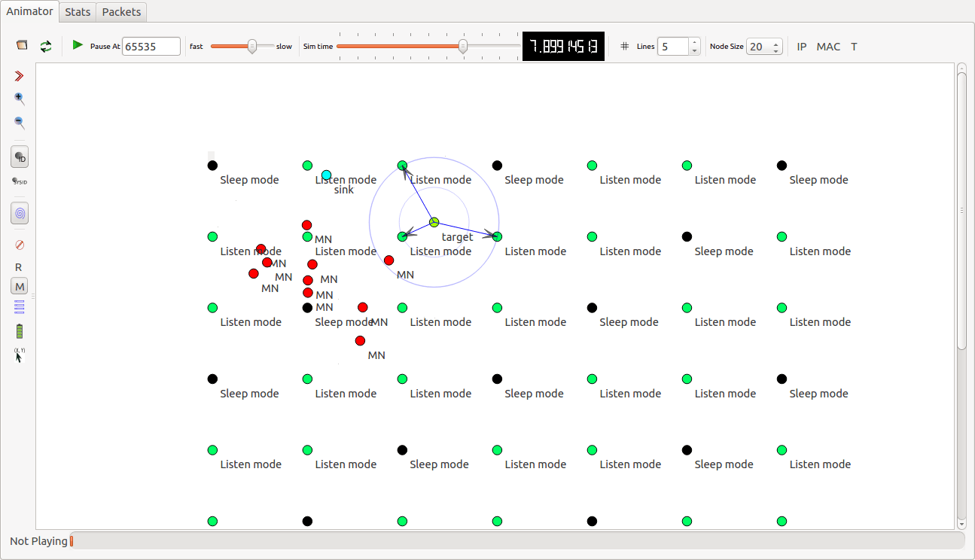The width and height of the screenshot is (975, 560).
Task: Toggle wireless circles spiral button
Action: pos(20,214)
